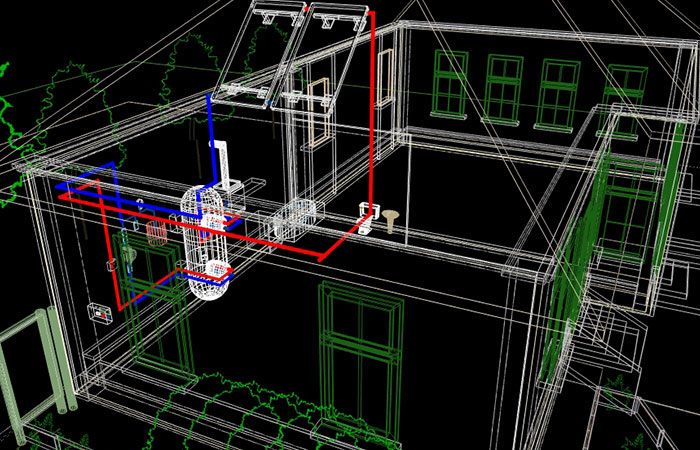Click the tan mushroom-shaped fixture

(388, 218)
